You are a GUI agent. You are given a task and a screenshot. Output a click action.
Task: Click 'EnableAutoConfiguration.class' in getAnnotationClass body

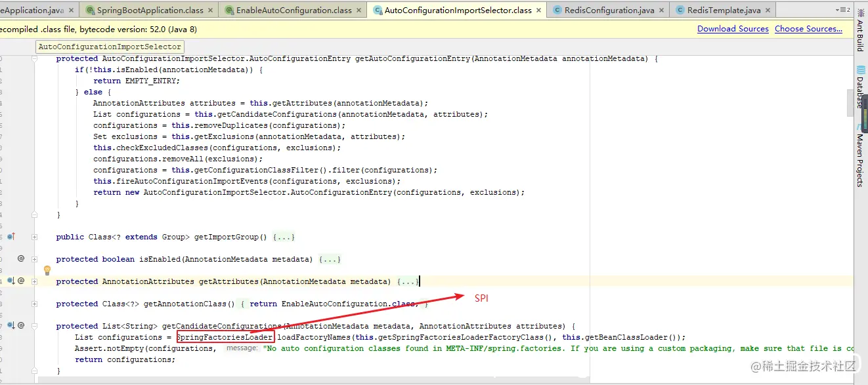click(x=349, y=304)
